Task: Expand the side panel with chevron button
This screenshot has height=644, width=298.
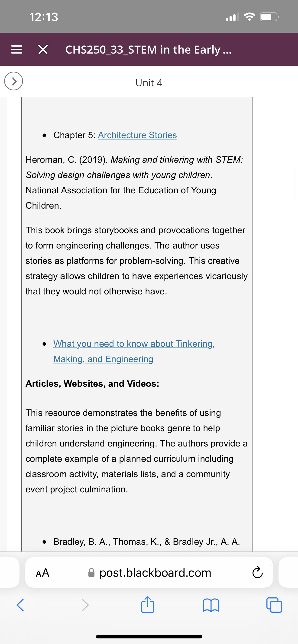Action: 13,81
